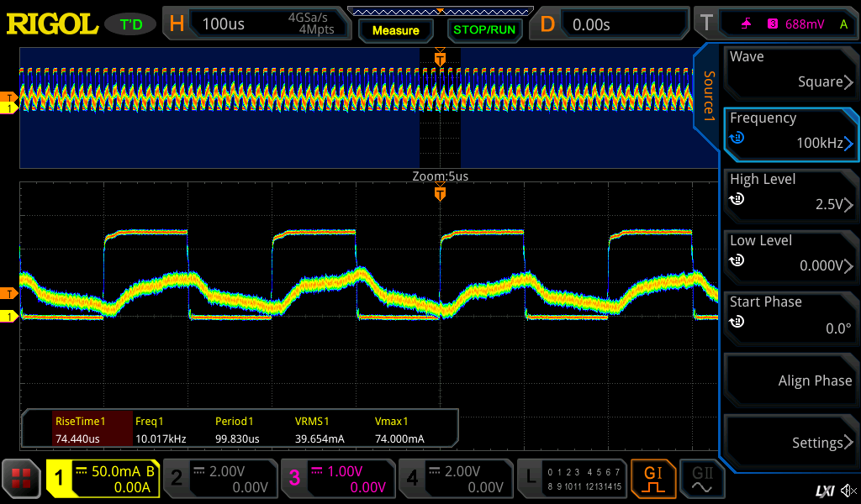Click the GI waveform generator icon
The height and width of the screenshot is (504, 861).
pyautogui.click(x=653, y=479)
